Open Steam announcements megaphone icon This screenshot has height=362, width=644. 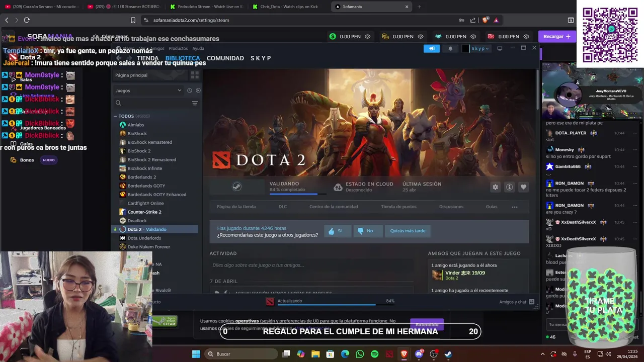(432, 48)
